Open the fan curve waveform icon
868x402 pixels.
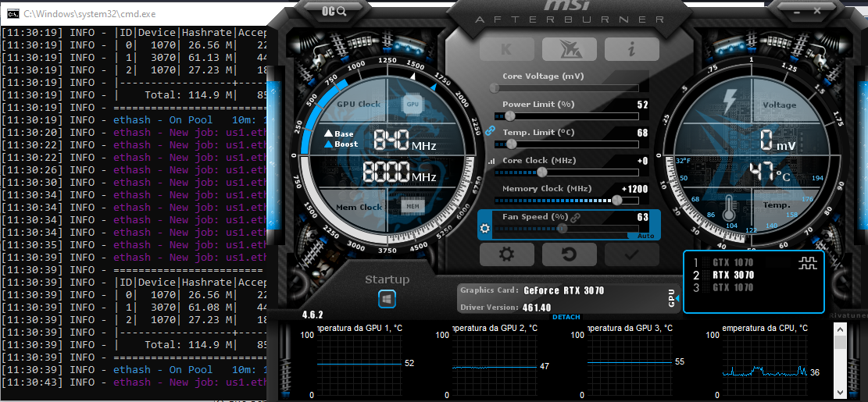pyautogui.click(x=808, y=263)
